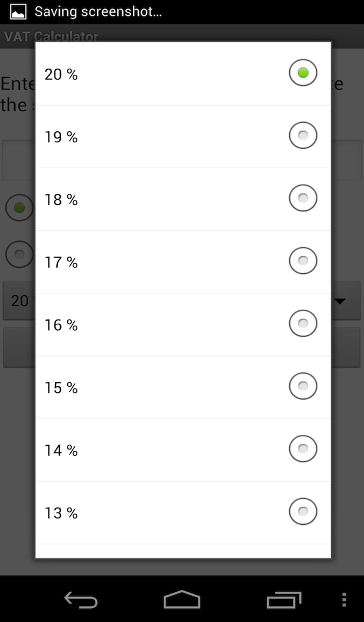Select the 16 % VAT percentage
The image size is (364, 622).
[182, 323]
